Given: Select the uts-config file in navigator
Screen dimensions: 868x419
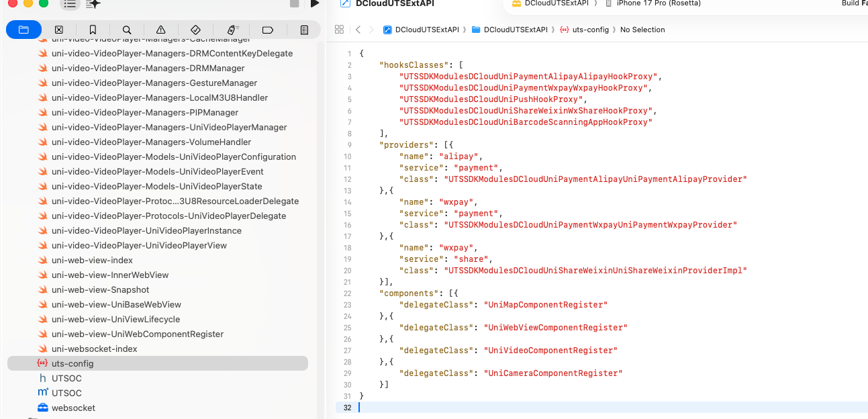Looking at the screenshot, I should click(158, 363).
